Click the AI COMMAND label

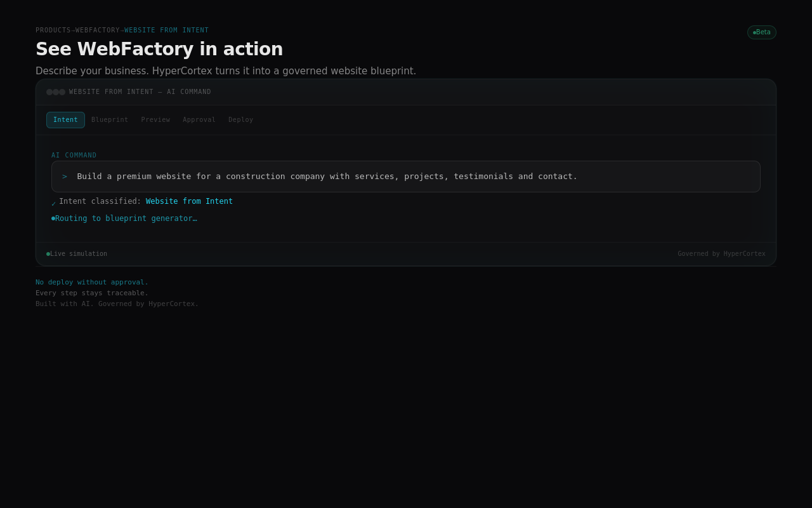[x=74, y=156]
